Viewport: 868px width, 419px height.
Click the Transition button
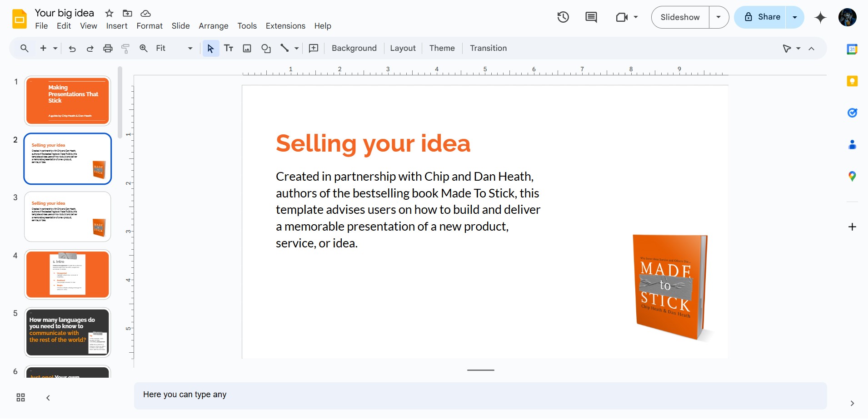pyautogui.click(x=488, y=48)
